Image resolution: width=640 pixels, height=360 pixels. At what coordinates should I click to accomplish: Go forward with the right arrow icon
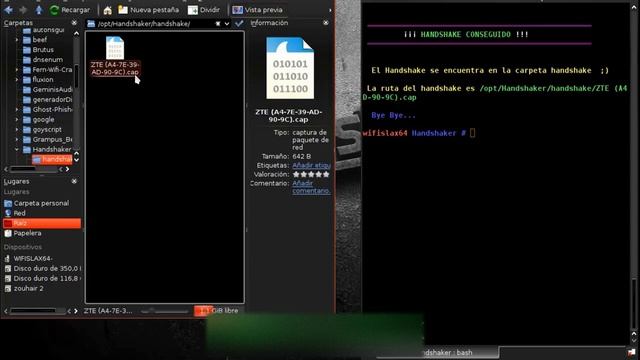[x=23, y=10]
